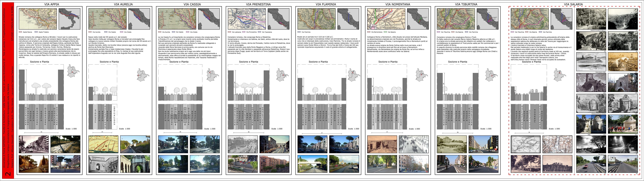Open the 'Polaroid Via Salaria 1960 (1)' photo
Screen dimensions: 644x181
point(591,19)
